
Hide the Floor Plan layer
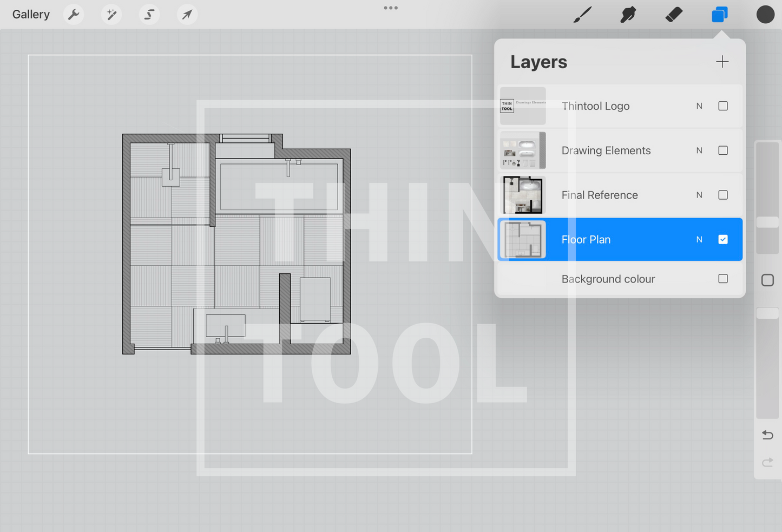coord(723,239)
